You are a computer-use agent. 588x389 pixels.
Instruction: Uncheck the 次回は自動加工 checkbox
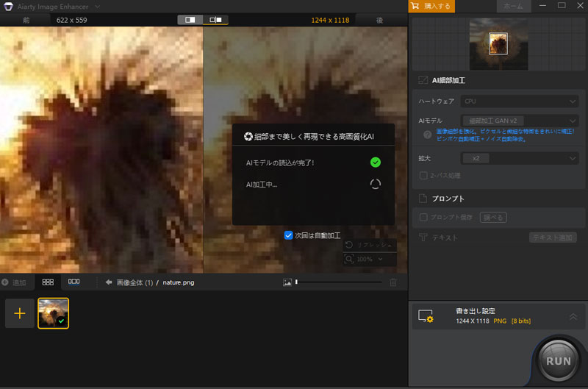289,235
